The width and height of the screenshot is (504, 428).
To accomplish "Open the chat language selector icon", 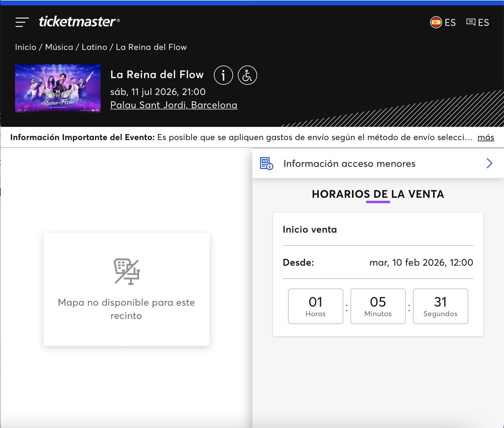I will pos(470,22).
